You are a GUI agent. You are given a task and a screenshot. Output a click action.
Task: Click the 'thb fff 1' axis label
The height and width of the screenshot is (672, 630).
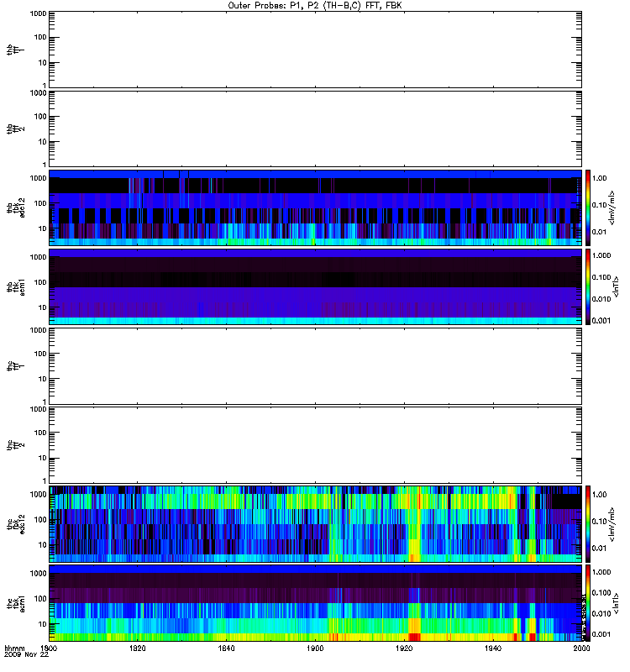tap(15, 50)
